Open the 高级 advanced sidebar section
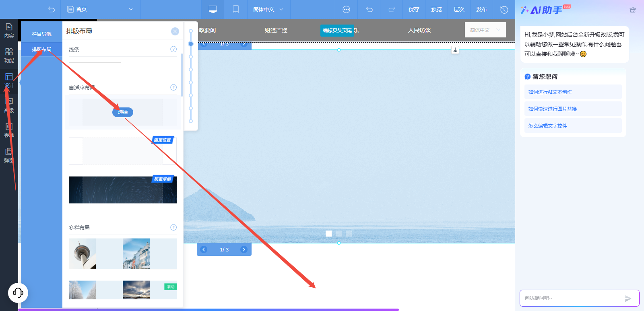The height and width of the screenshot is (311, 644). click(x=9, y=105)
